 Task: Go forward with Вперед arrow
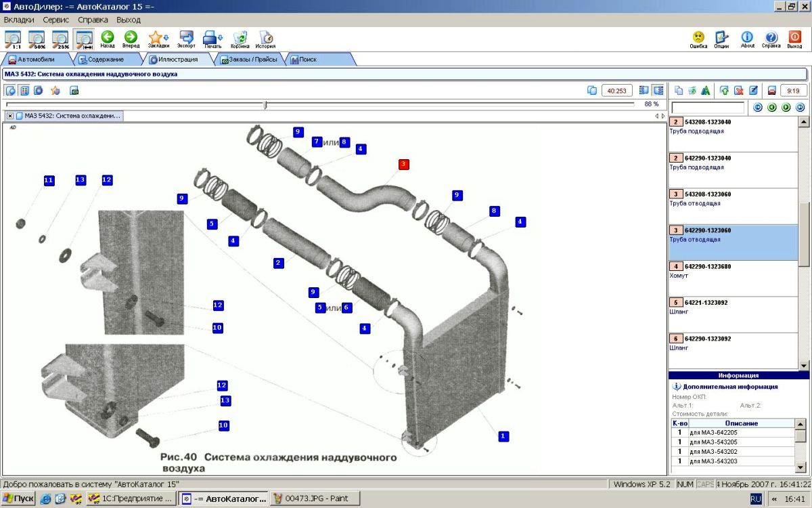[x=131, y=39]
